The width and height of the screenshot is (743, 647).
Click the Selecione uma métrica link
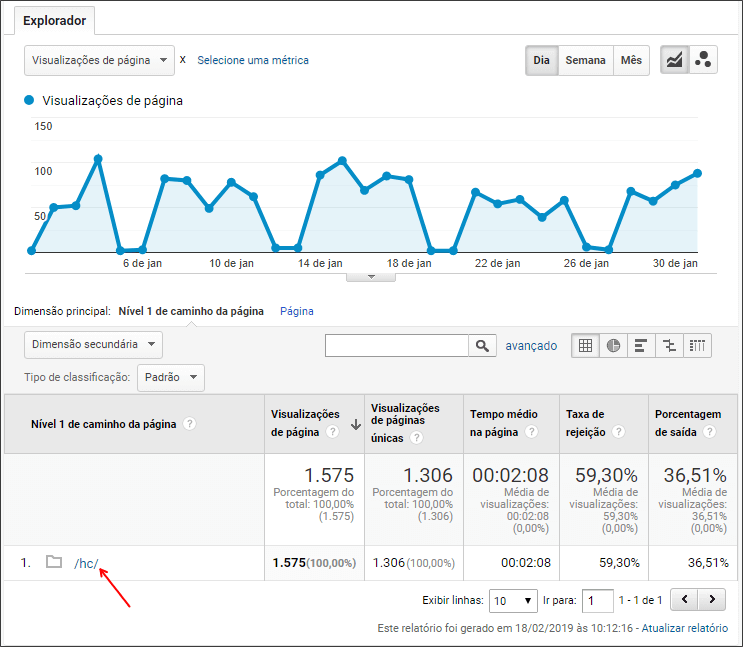click(253, 60)
